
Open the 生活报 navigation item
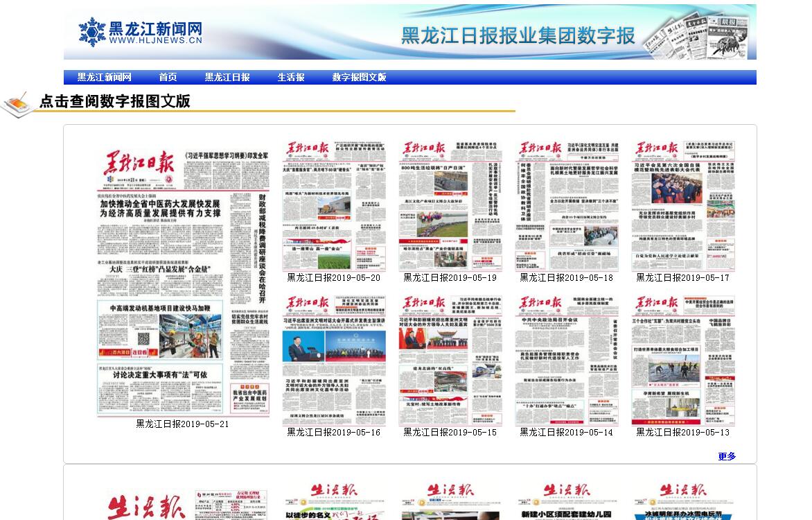pyautogui.click(x=291, y=78)
